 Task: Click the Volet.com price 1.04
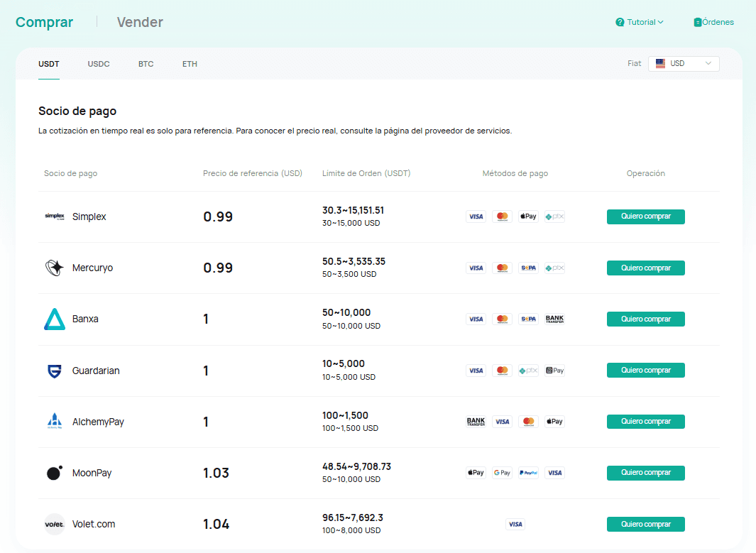(x=216, y=524)
